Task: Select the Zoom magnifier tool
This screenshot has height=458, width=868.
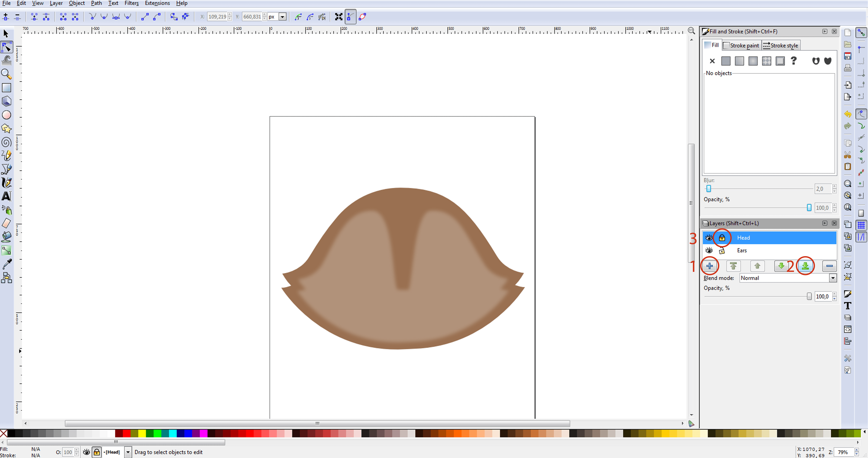Action: pos(6,74)
